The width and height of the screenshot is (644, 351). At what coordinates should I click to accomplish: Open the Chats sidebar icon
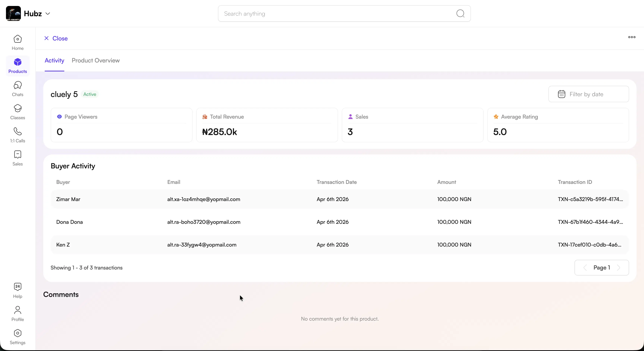[18, 85]
